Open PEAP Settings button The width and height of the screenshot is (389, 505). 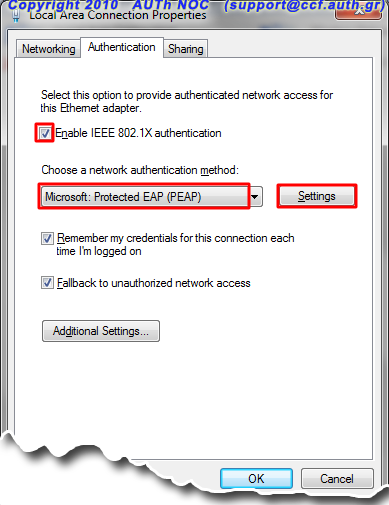coord(317,196)
